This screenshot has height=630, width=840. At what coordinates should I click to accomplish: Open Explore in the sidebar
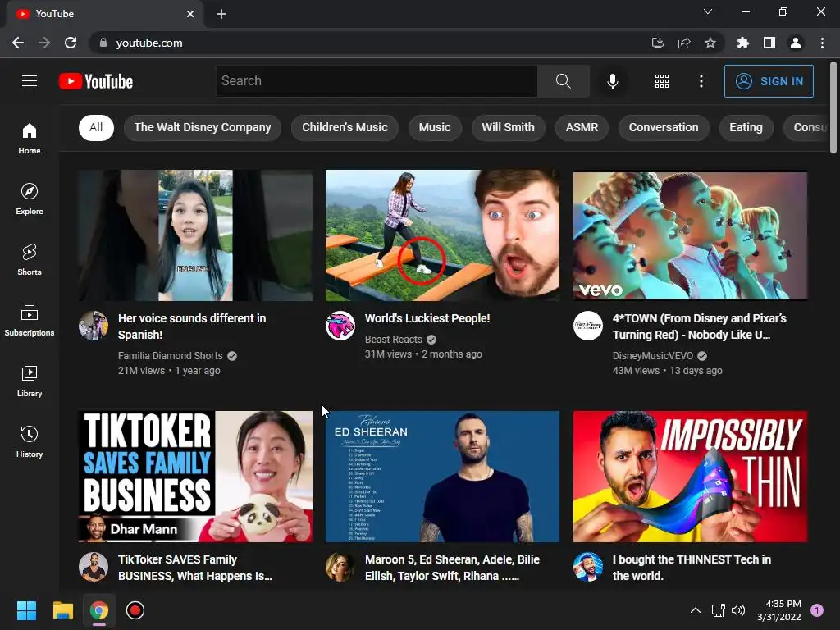[x=30, y=199]
